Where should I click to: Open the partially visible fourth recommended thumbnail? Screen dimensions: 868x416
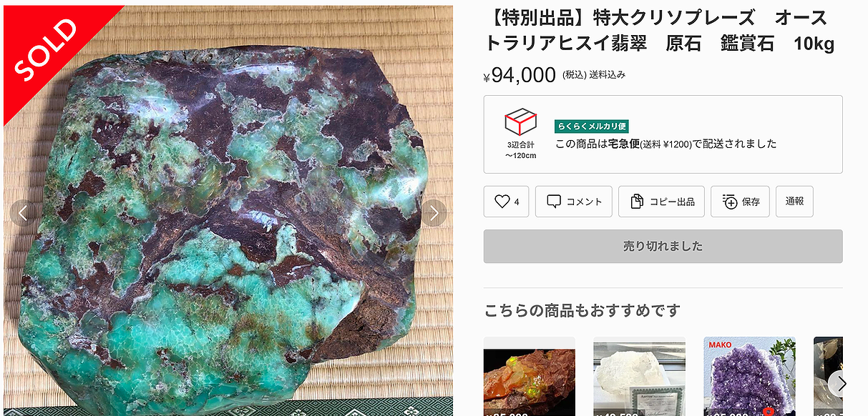point(830,377)
